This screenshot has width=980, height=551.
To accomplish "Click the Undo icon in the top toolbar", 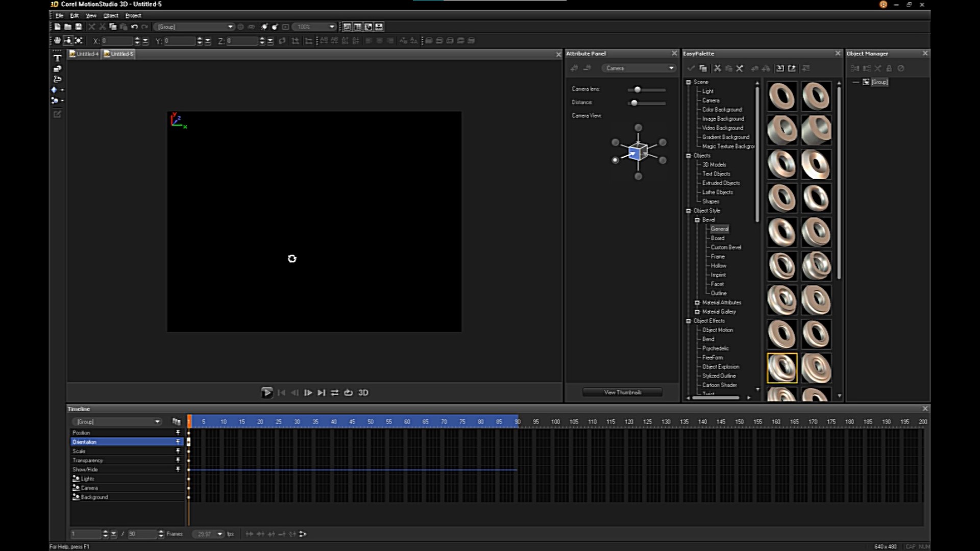I will click(x=135, y=27).
